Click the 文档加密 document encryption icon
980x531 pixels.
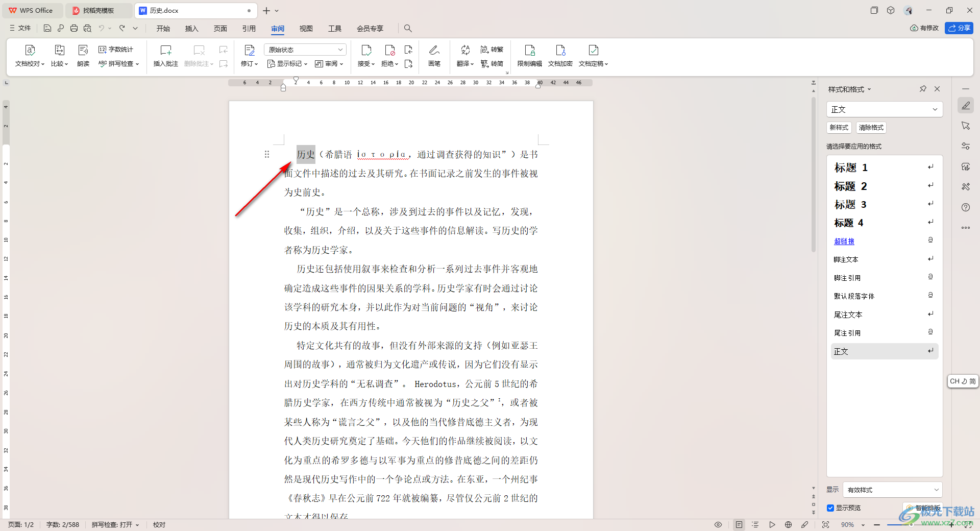coord(560,50)
